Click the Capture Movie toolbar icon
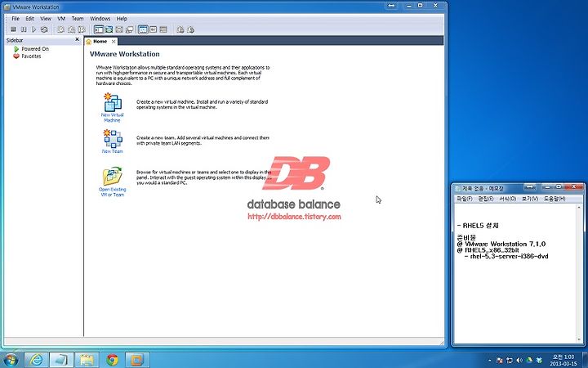 click(190, 29)
